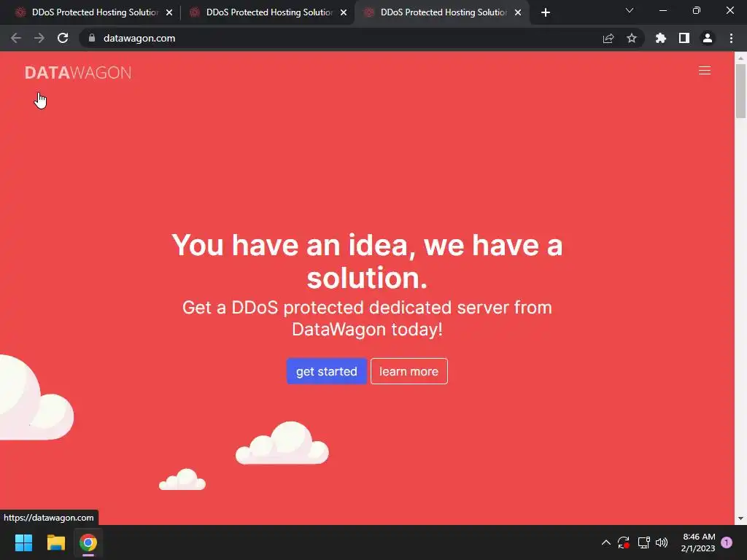Click the learn more button

coord(409,371)
